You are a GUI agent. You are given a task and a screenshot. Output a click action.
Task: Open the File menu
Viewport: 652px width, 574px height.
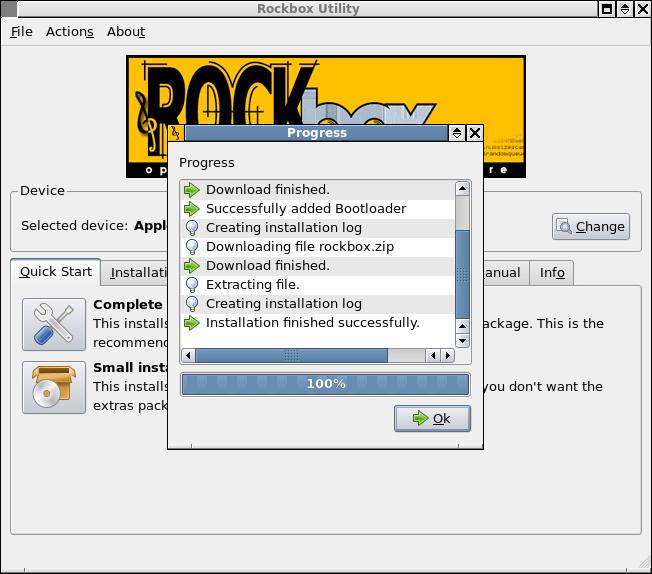(21, 31)
